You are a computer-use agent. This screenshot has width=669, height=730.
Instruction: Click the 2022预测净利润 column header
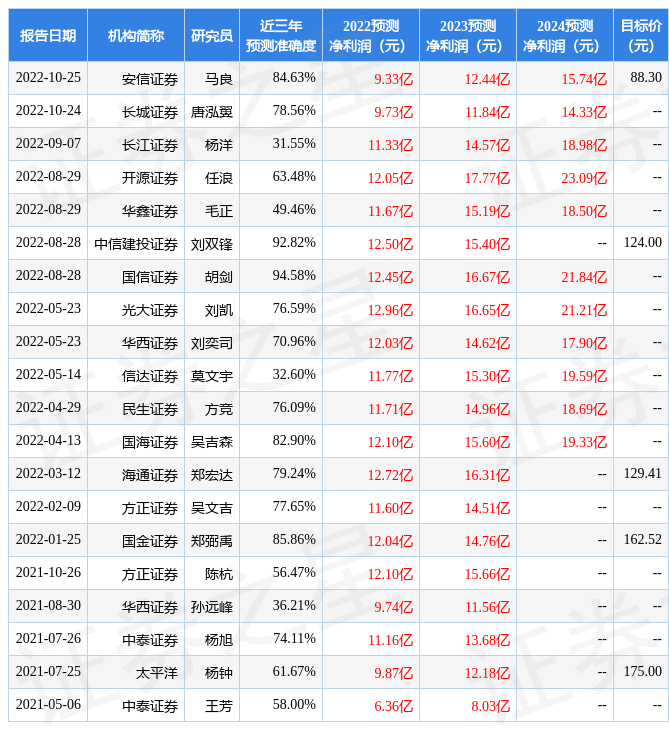(371, 35)
